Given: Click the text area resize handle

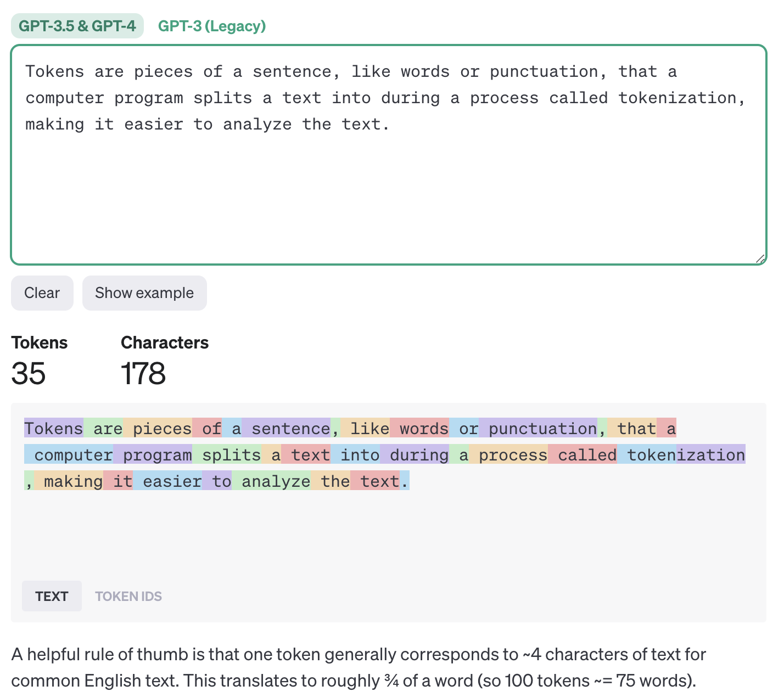Looking at the screenshot, I should click(x=760, y=259).
